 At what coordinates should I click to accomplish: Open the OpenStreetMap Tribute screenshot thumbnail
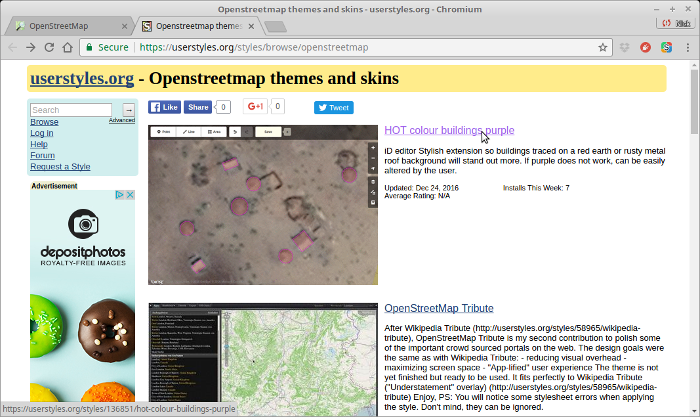point(263,360)
